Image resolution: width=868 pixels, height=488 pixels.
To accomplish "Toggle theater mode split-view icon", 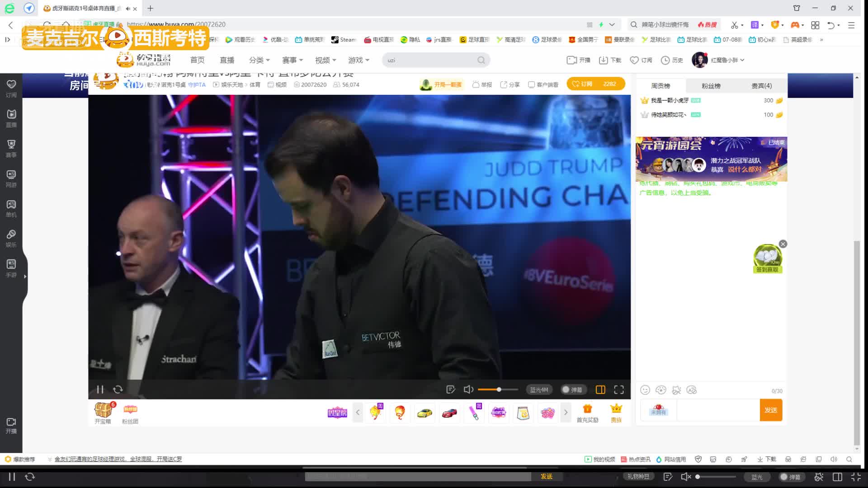I will [x=600, y=389].
